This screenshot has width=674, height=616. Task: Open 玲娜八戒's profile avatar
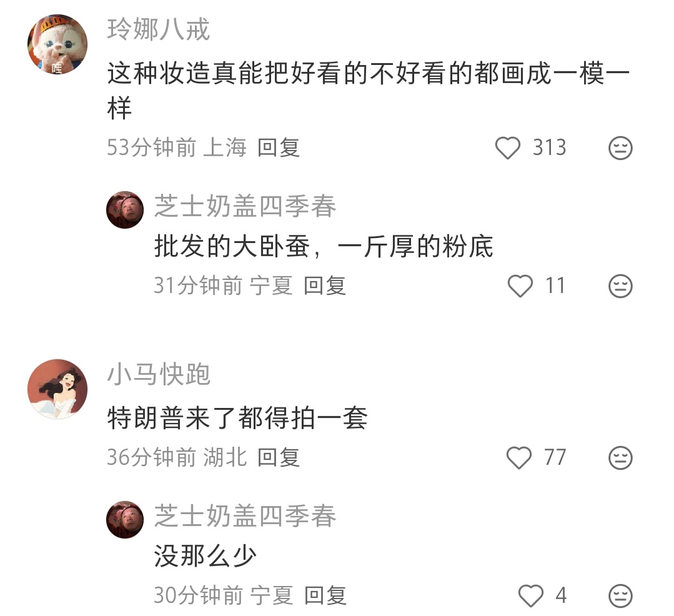pyautogui.click(x=57, y=44)
